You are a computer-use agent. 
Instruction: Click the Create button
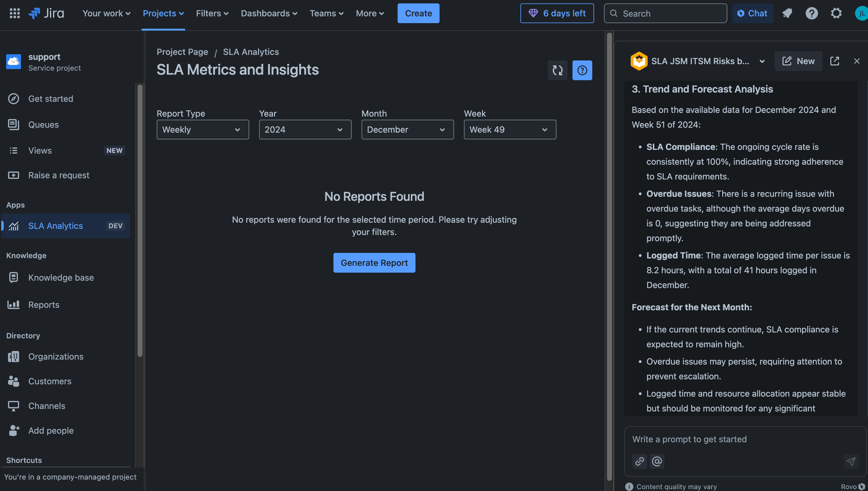pyautogui.click(x=418, y=13)
